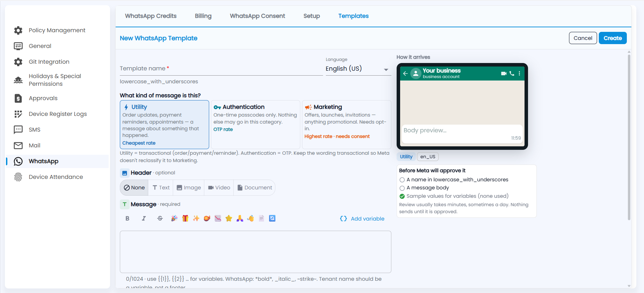The height and width of the screenshot is (293, 644).
Task: Click the phone call icon in preview
Action: pos(512,74)
